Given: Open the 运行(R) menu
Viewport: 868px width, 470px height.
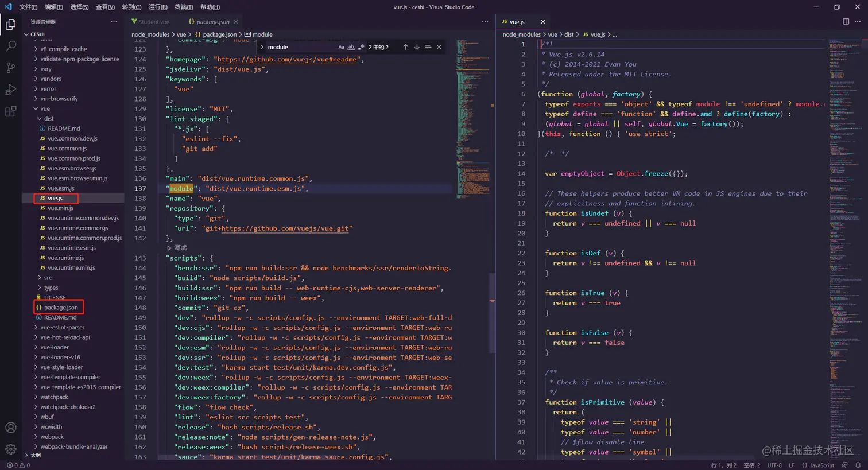Looking at the screenshot, I should [158, 7].
